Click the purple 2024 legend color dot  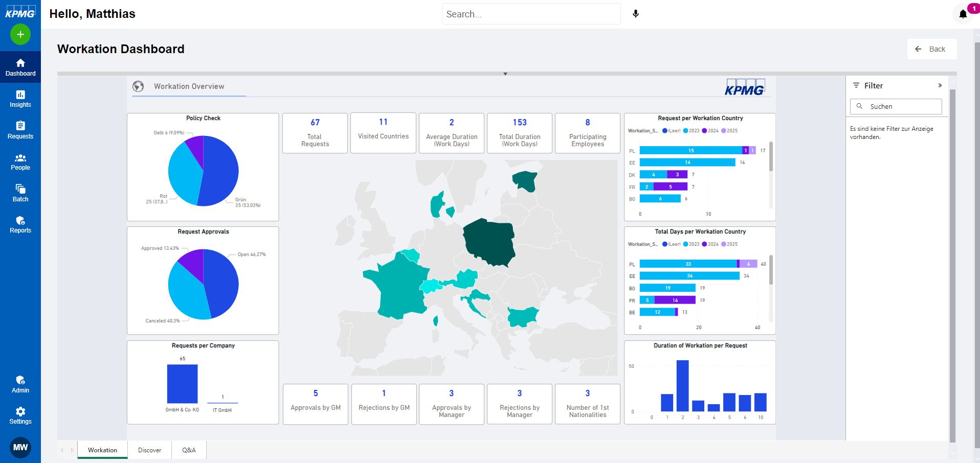click(704, 130)
